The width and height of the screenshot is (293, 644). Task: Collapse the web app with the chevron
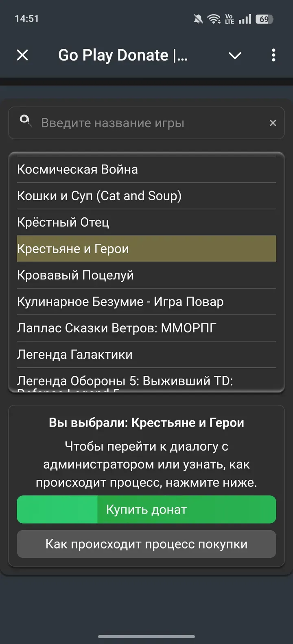235,56
